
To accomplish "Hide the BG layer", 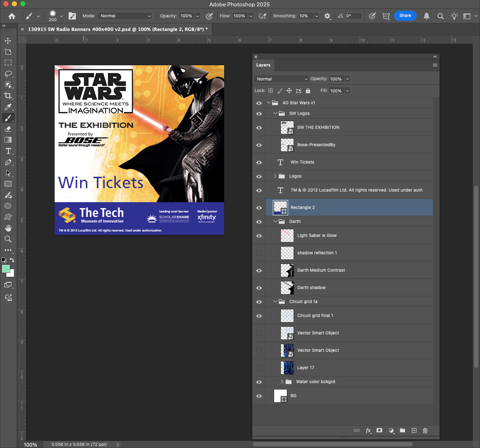I will pyautogui.click(x=259, y=396).
